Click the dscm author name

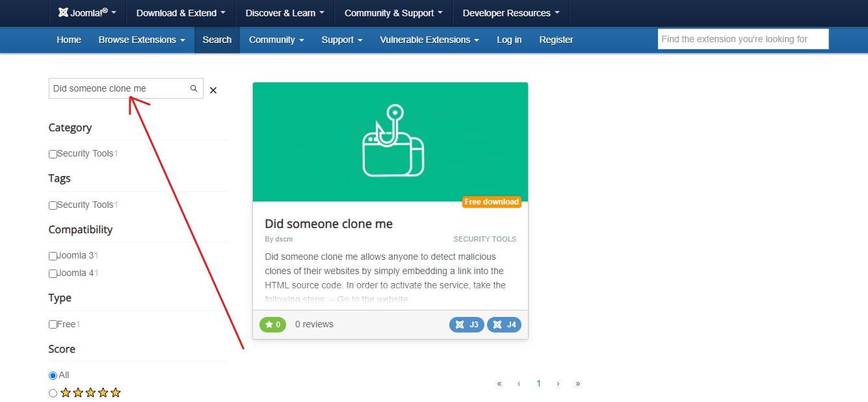[284, 239]
